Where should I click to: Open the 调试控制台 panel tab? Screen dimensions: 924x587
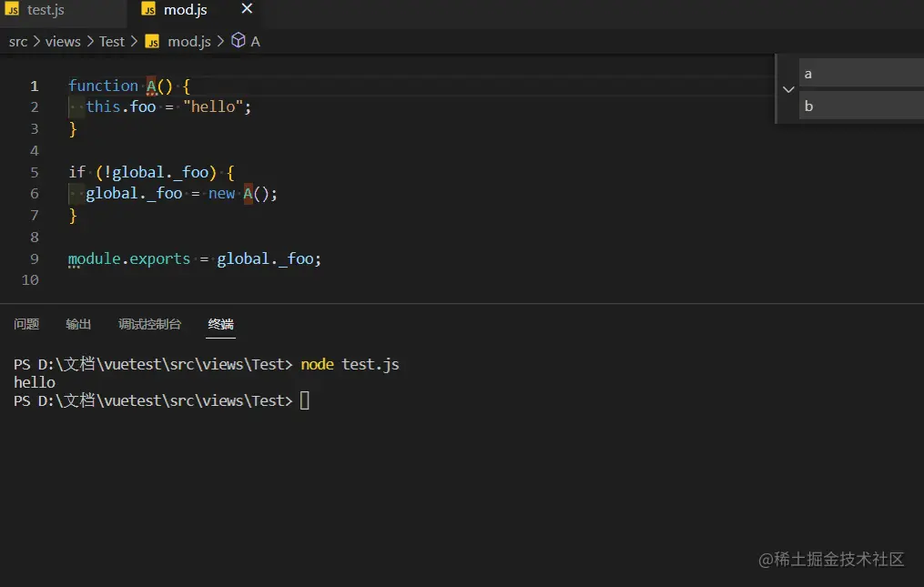pyautogui.click(x=149, y=324)
